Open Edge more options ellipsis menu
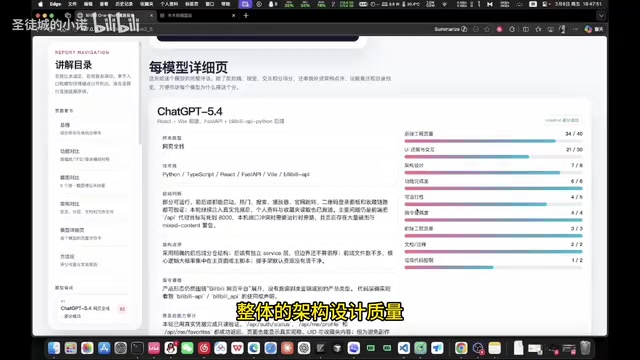 [x=576, y=29]
